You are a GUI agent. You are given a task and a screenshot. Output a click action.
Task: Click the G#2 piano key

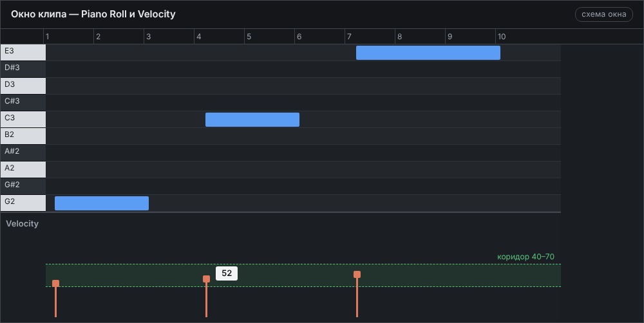pos(23,187)
